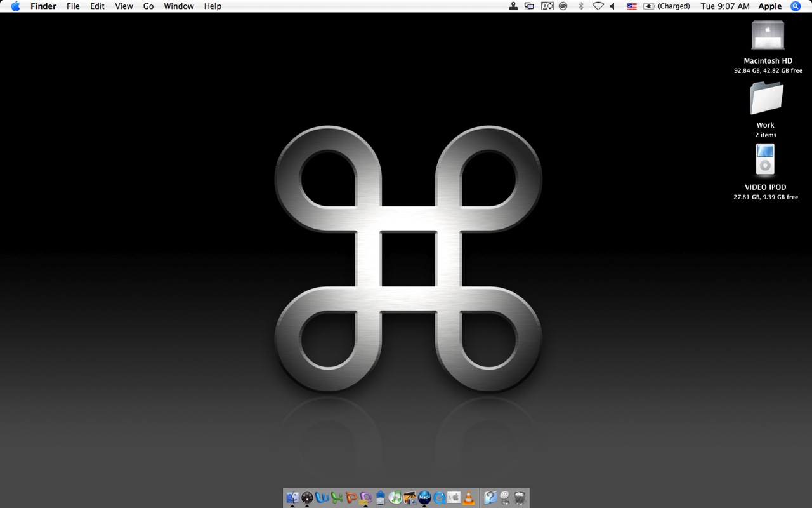The width and height of the screenshot is (812, 508).
Task: Open Microsoft Entourage from the Dock
Action: 366,498
